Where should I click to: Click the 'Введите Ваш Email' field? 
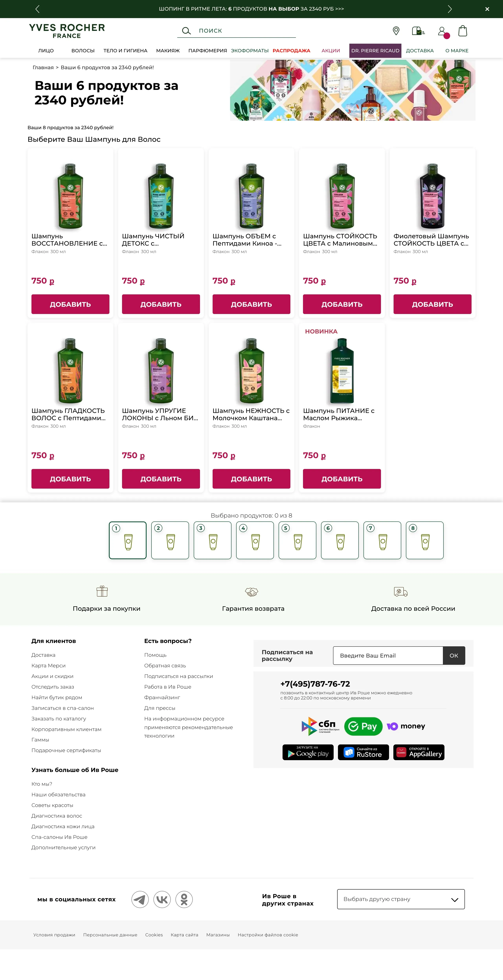[388, 656]
